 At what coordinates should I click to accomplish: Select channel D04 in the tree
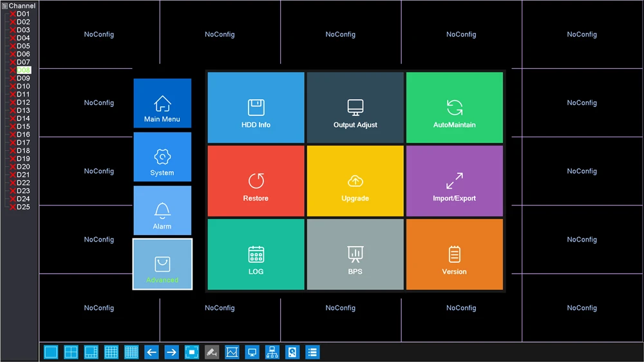click(x=23, y=38)
